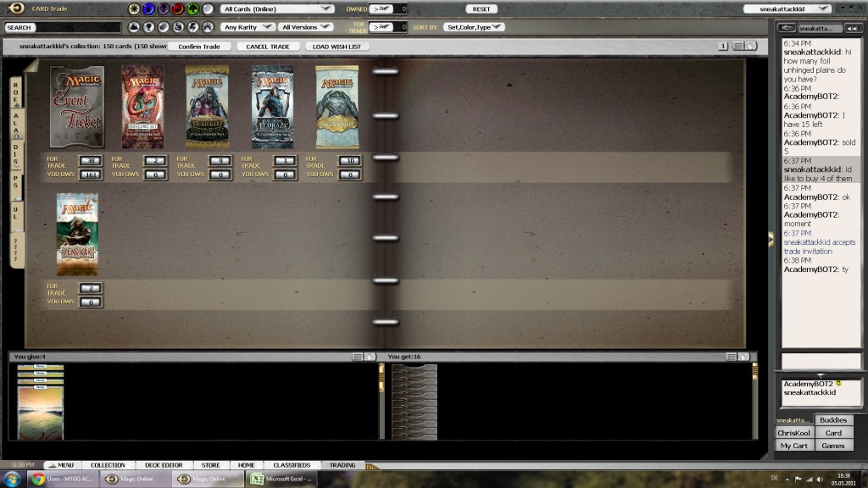Open the Set,Color,Type sort dropdown
The width and height of the screenshot is (868, 488).
coord(474,27)
